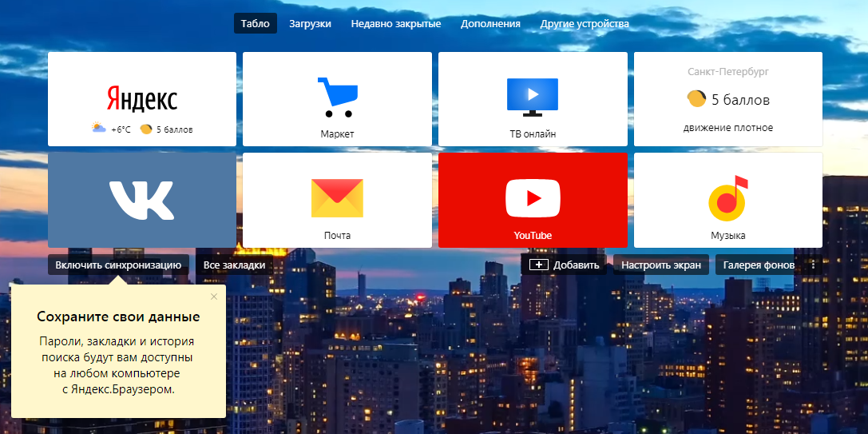Open the Галерея фонов button
868x434 pixels.
tap(759, 265)
